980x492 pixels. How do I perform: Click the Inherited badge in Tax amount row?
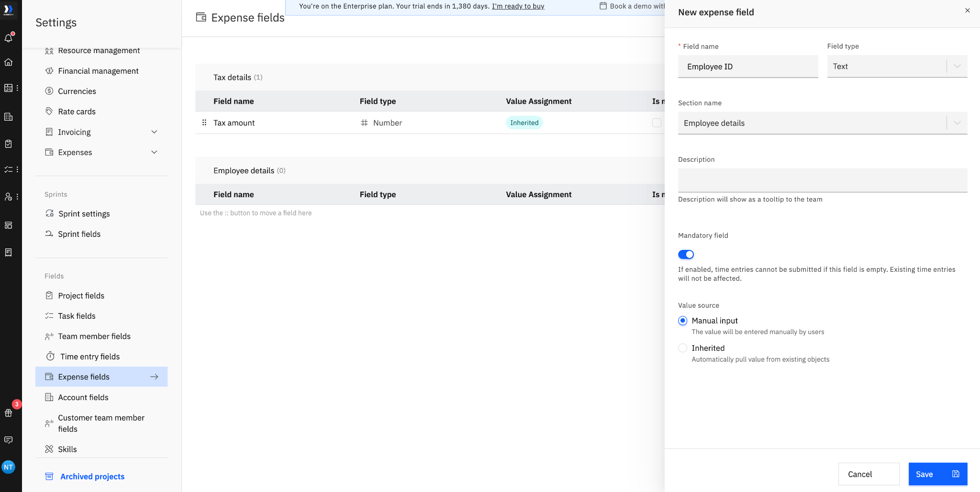(524, 123)
